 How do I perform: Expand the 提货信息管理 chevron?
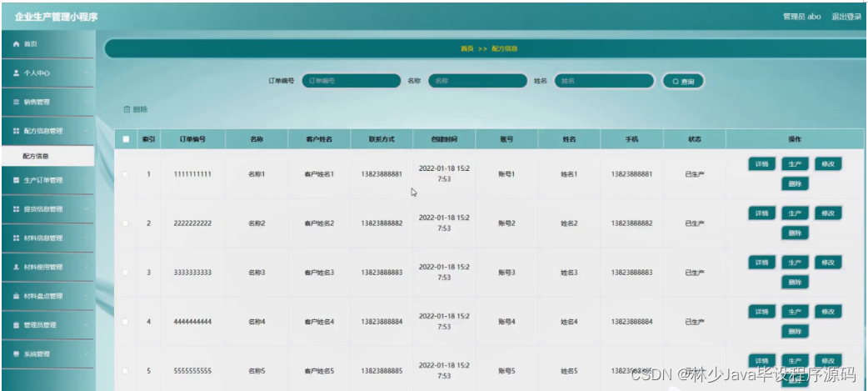coord(87,209)
